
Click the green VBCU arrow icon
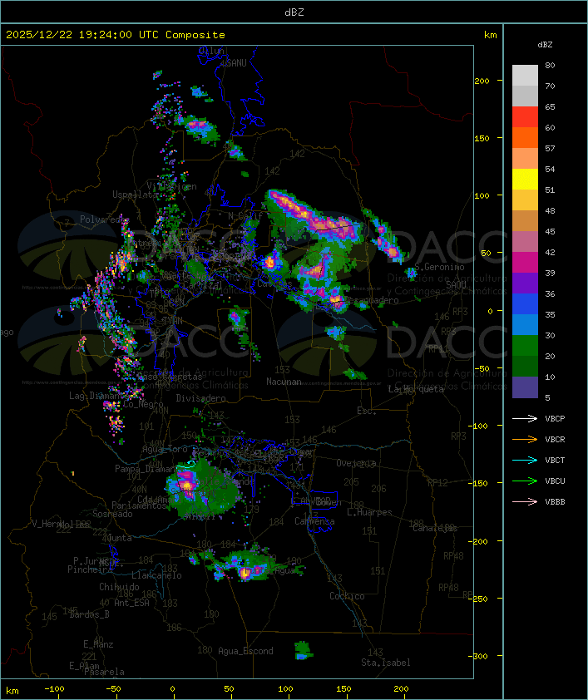point(525,481)
